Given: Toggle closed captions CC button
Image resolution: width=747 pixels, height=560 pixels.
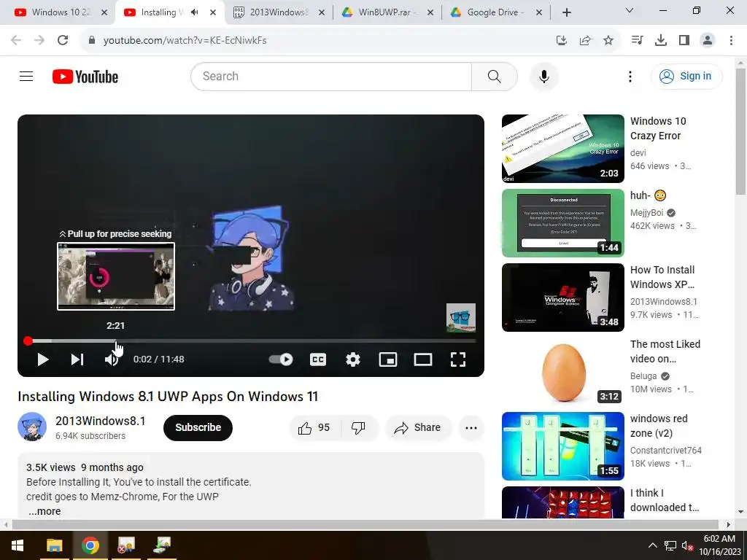Looking at the screenshot, I should point(318,359).
